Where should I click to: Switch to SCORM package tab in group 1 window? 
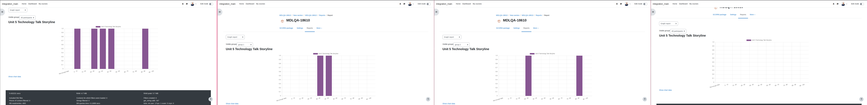286,28
